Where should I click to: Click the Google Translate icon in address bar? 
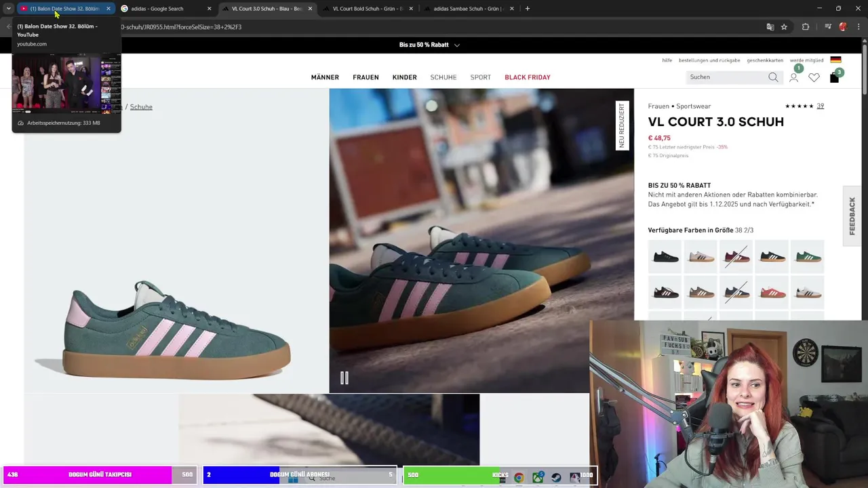pos(770,27)
